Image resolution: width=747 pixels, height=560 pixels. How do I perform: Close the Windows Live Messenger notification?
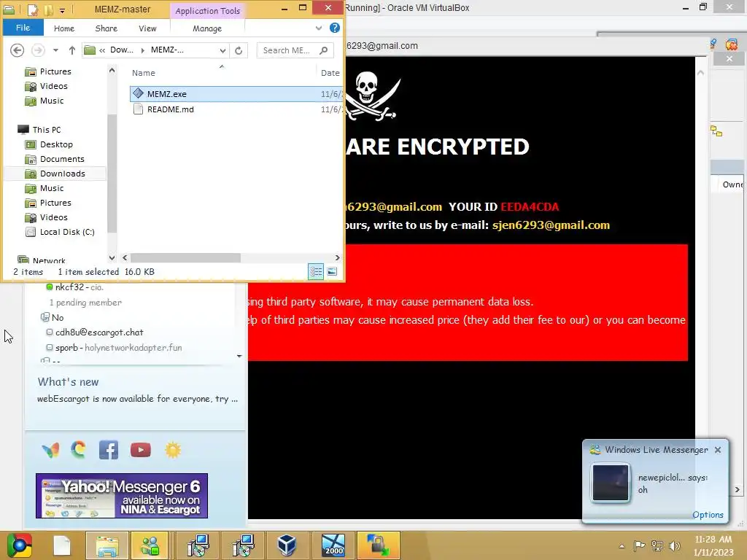[718, 449]
